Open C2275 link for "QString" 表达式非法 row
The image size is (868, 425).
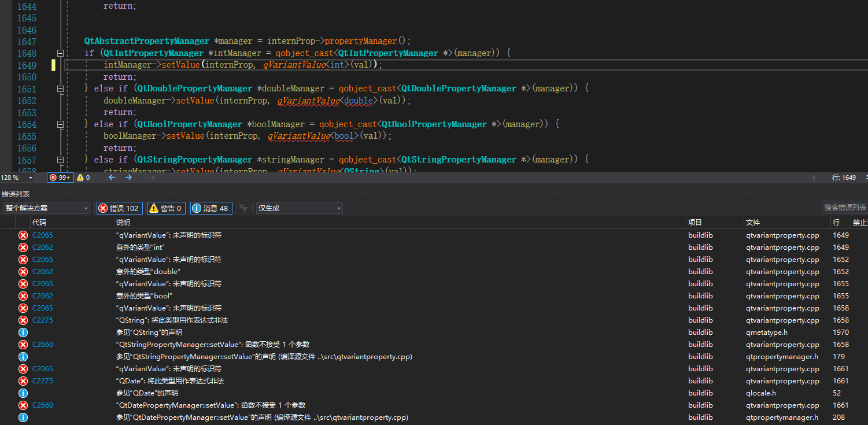click(x=43, y=320)
